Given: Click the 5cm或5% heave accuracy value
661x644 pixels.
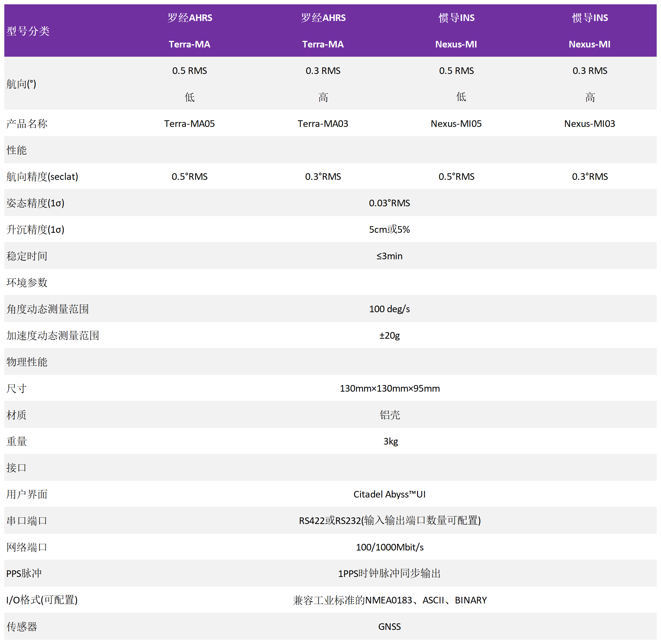Looking at the screenshot, I should [x=389, y=229].
